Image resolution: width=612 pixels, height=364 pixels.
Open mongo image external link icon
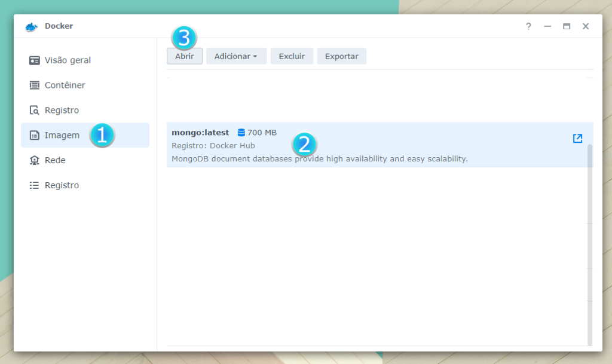tap(577, 139)
